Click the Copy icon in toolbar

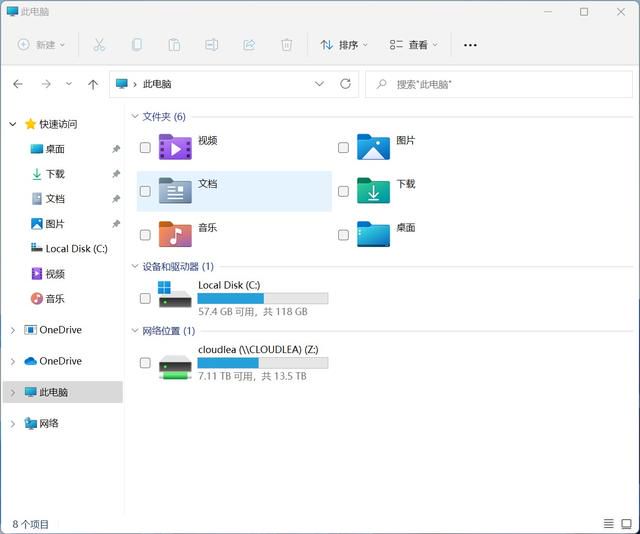click(x=137, y=44)
